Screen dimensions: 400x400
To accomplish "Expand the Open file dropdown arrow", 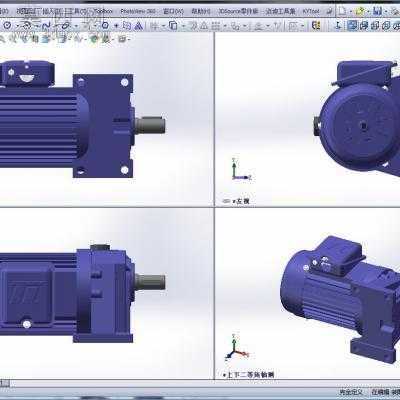I will 368,11.
